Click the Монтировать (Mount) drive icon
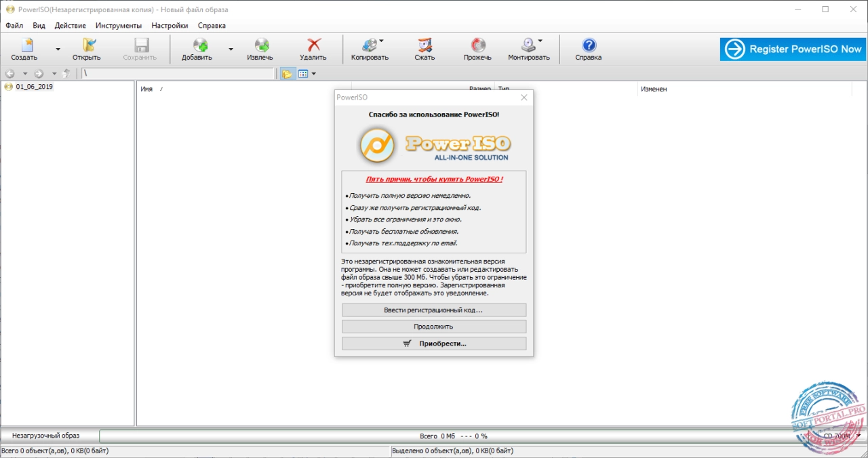 point(528,45)
